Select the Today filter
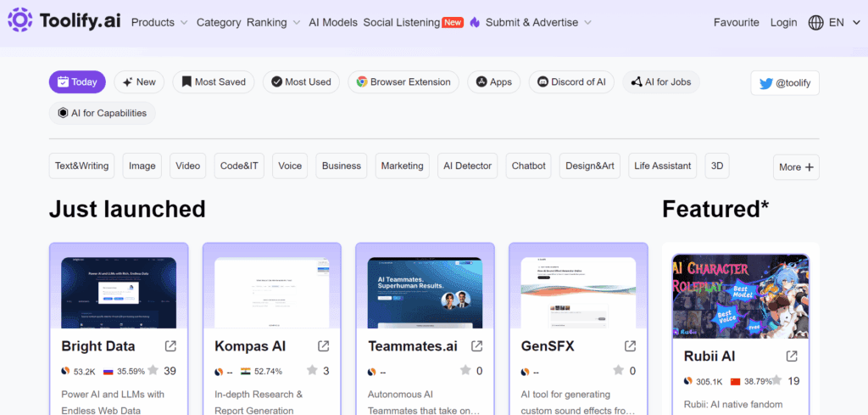The height and width of the screenshot is (415, 868). 77,82
